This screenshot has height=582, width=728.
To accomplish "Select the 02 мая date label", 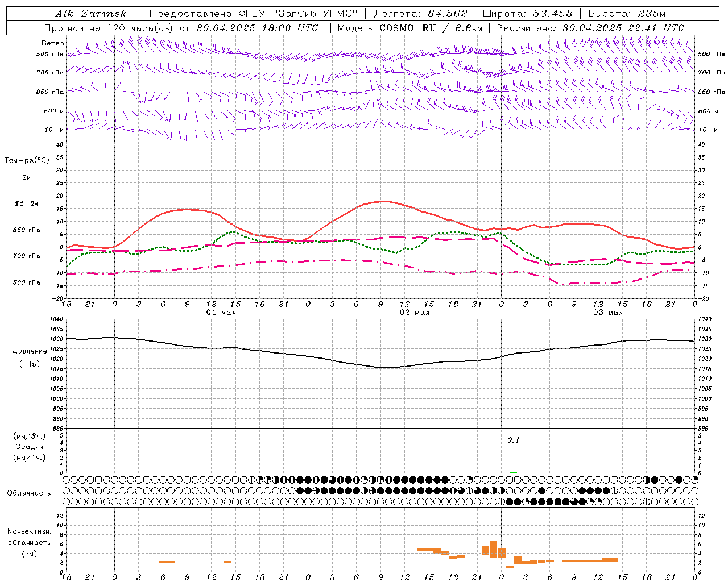I will click(415, 313).
